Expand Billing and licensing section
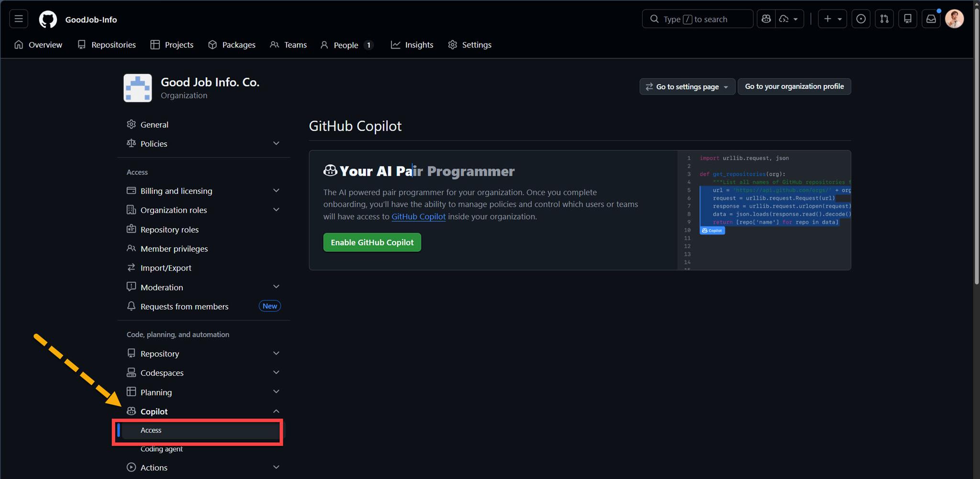This screenshot has width=980, height=479. [276, 191]
